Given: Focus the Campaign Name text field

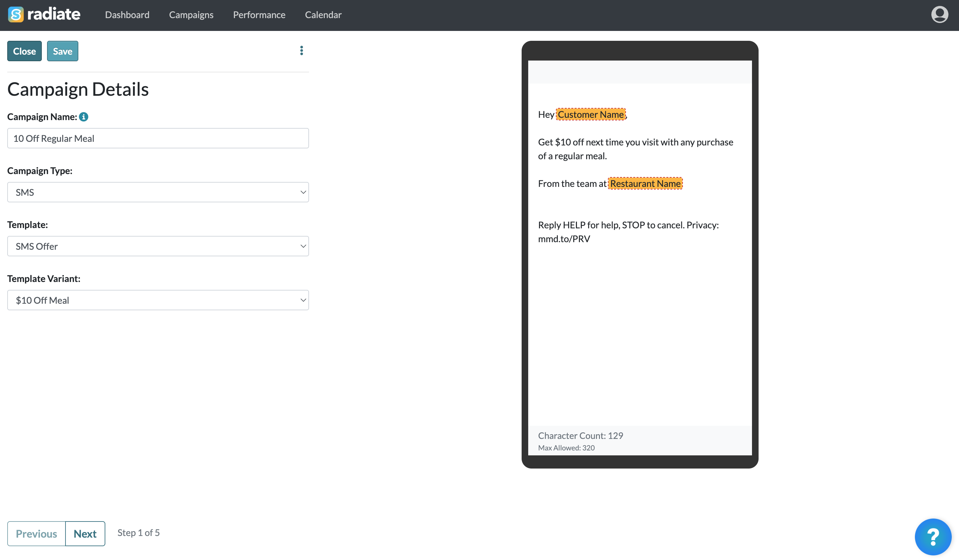Looking at the screenshot, I should click(x=158, y=138).
